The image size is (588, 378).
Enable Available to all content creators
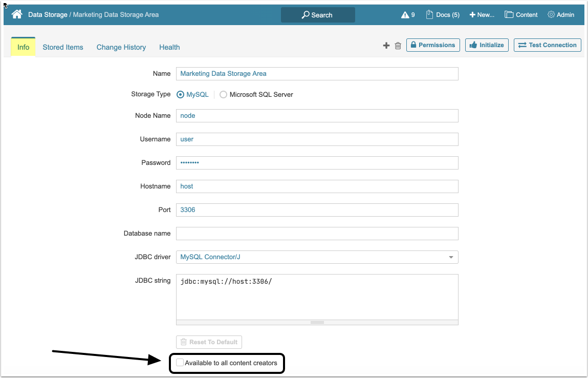(180, 363)
